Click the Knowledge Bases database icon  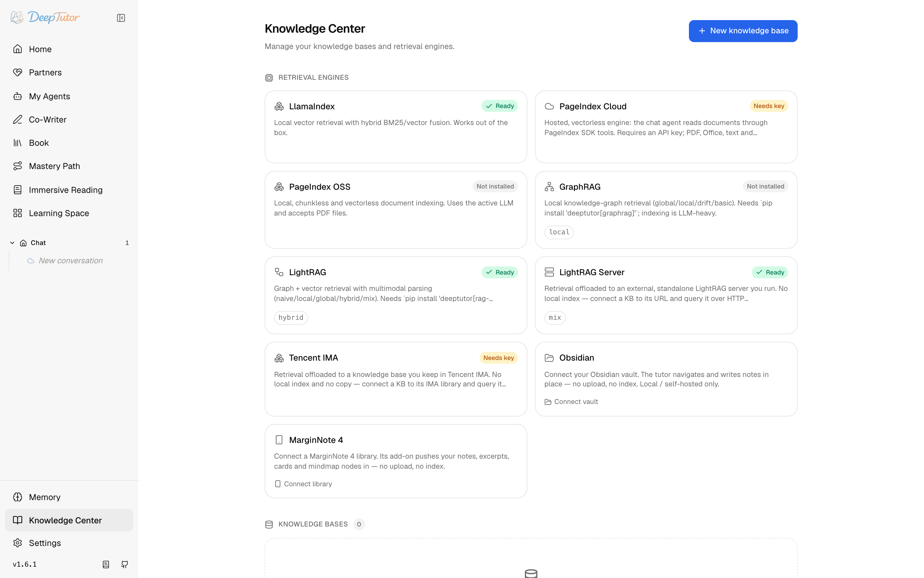(x=269, y=525)
